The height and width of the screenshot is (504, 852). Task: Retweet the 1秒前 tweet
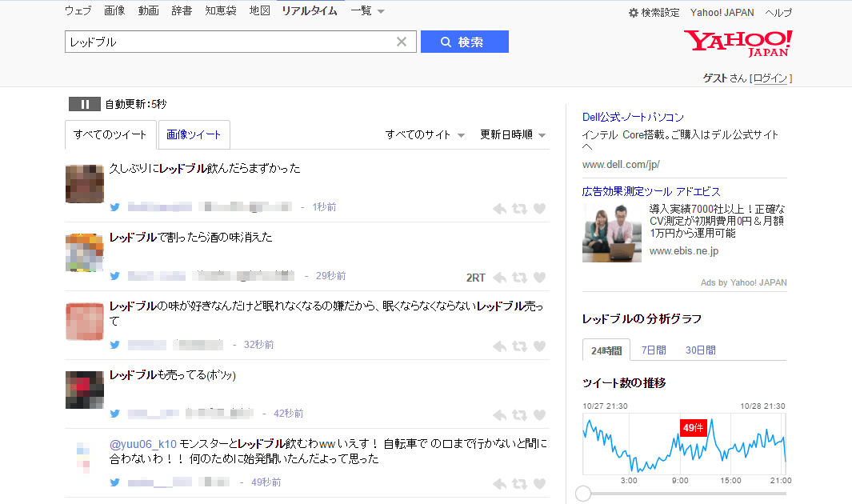[519, 209]
